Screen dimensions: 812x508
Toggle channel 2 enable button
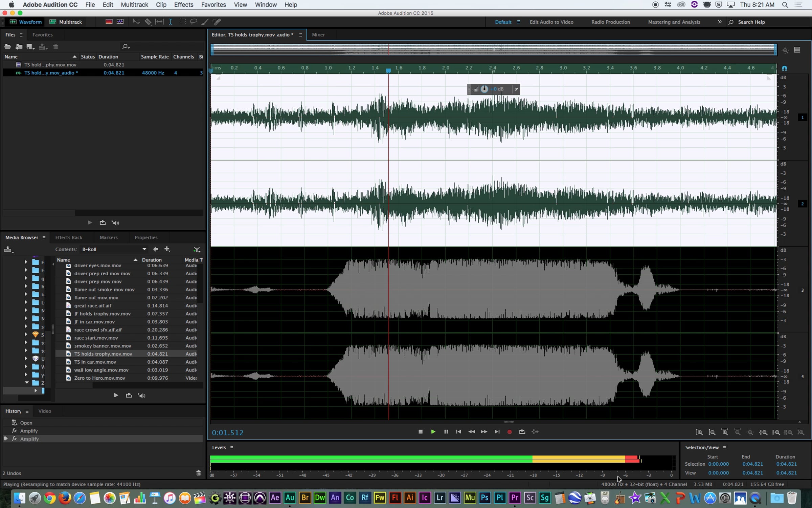pos(802,204)
